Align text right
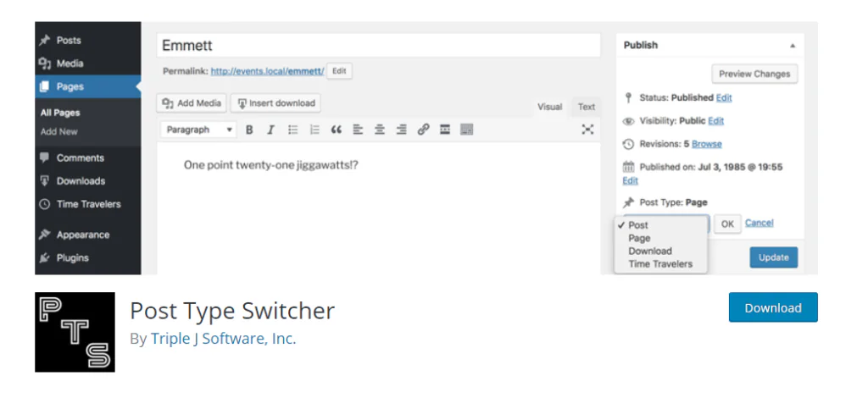Viewport: 868px width, 398px height. pyautogui.click(x=401, y=130)
